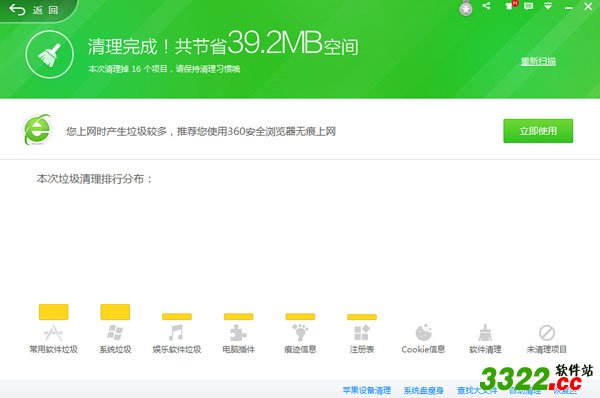Screen dimensions: 600x398
Task: Click the yellow bar above 常用软件垃圾
Action: click(54, 312)
